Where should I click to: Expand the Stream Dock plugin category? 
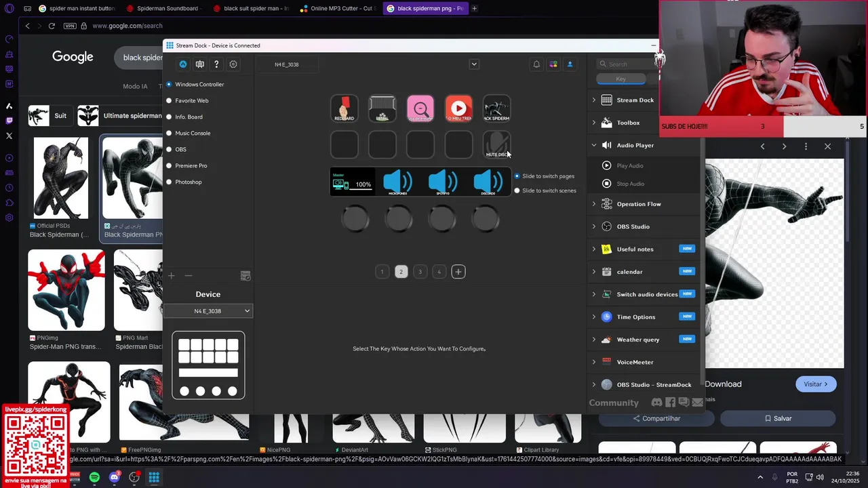click(x=594, y=100)
